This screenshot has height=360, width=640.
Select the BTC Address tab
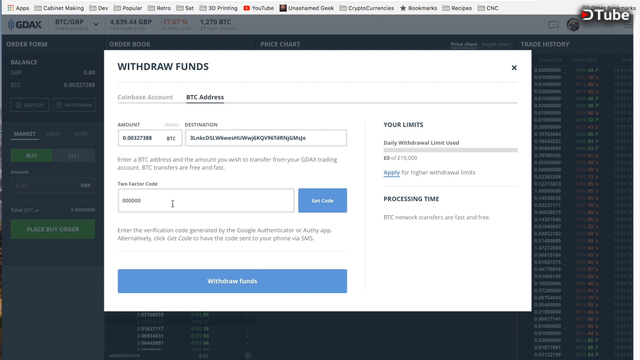coord(205,97)
